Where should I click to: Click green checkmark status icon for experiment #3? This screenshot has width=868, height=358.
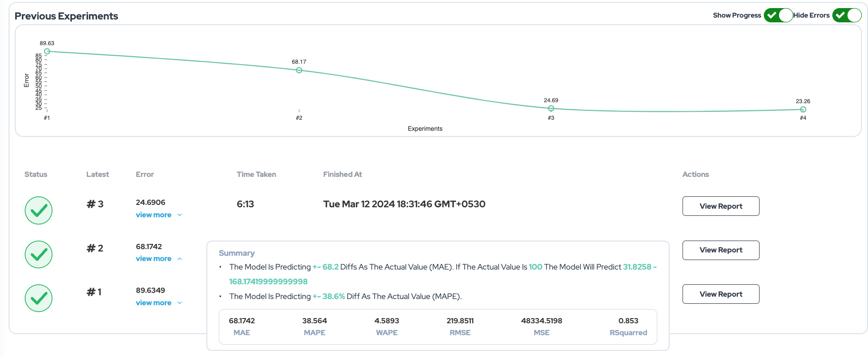click(x=39, y=210)
